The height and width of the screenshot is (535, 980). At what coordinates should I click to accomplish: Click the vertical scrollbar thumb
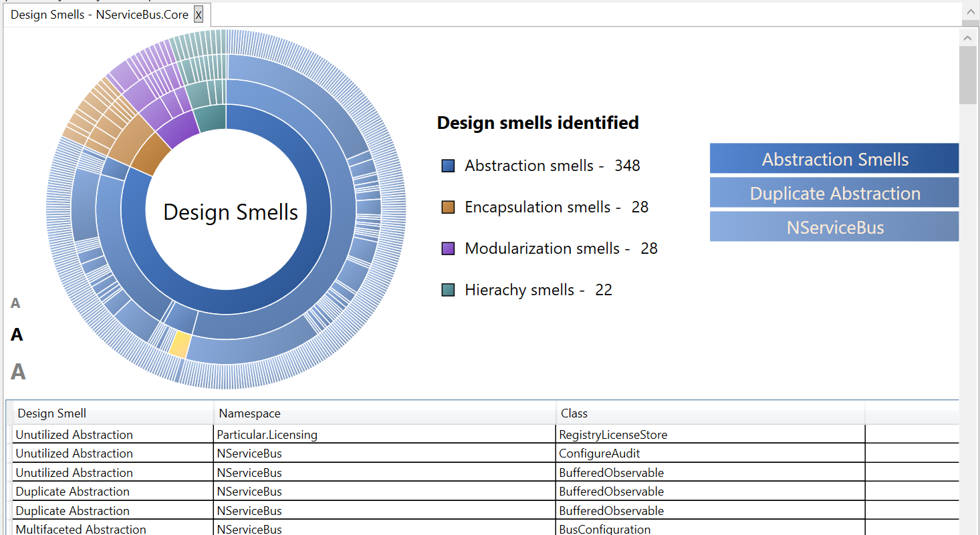coord(969,75)
